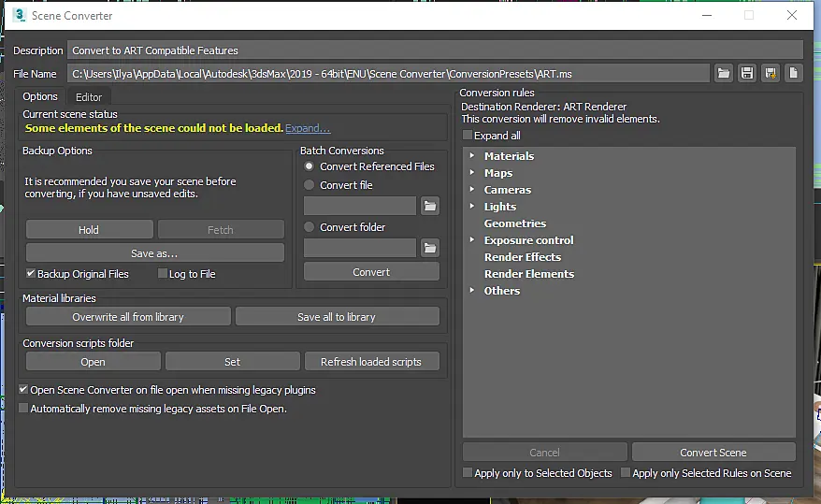Select Geometries in the conversion rules tree
The width and height of the screenshot is (821, 504).
point(515,223)
